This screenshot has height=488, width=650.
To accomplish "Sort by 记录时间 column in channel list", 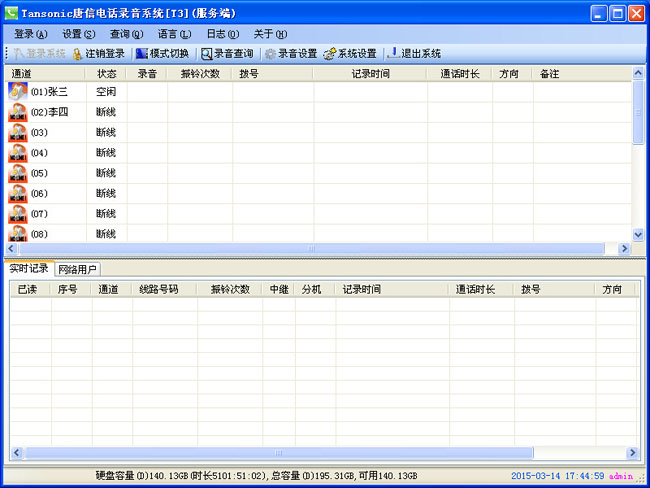I will pyautogui.click(x=369, y=74).
